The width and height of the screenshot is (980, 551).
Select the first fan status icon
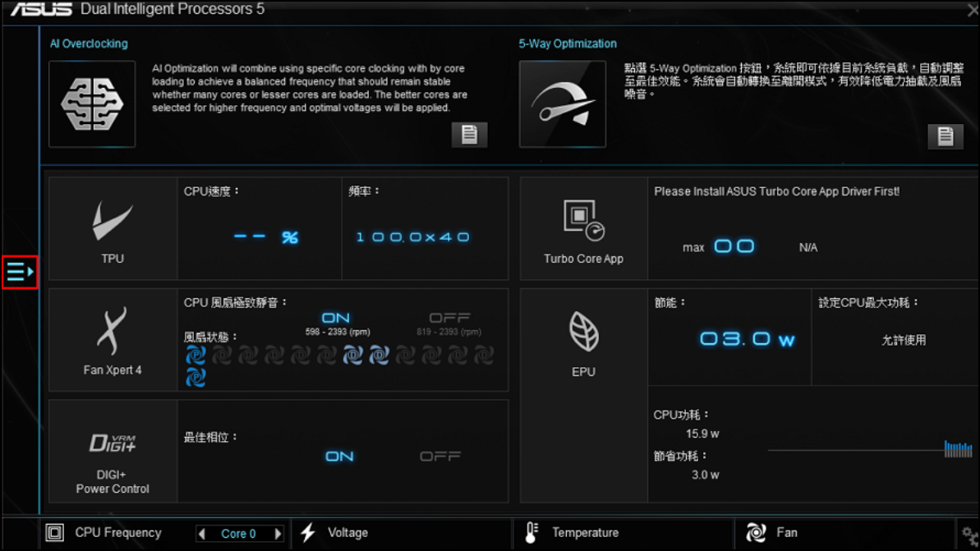pos(196,356)
